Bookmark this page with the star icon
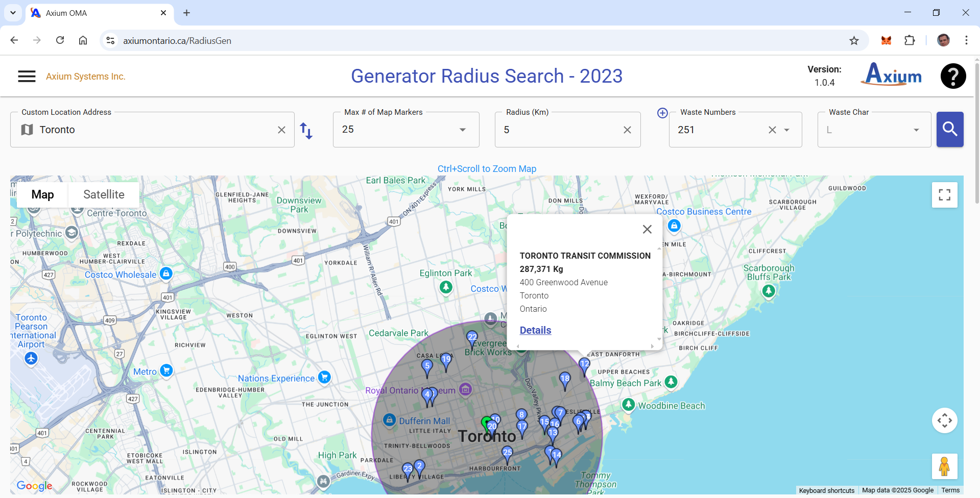Screen dimensions: 980x498 coord(854,40)
